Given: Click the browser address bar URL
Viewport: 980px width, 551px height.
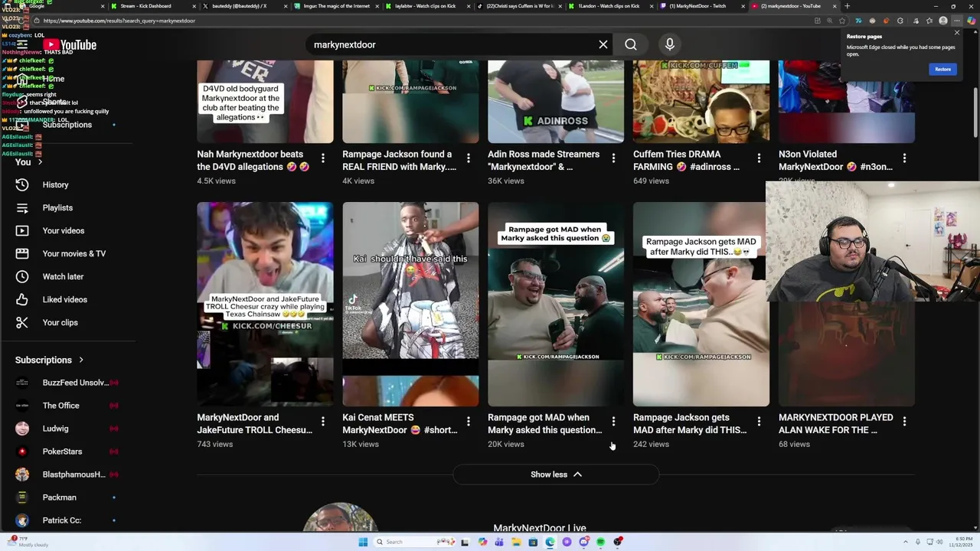Looking at the screenshot, I should (119, 21).
